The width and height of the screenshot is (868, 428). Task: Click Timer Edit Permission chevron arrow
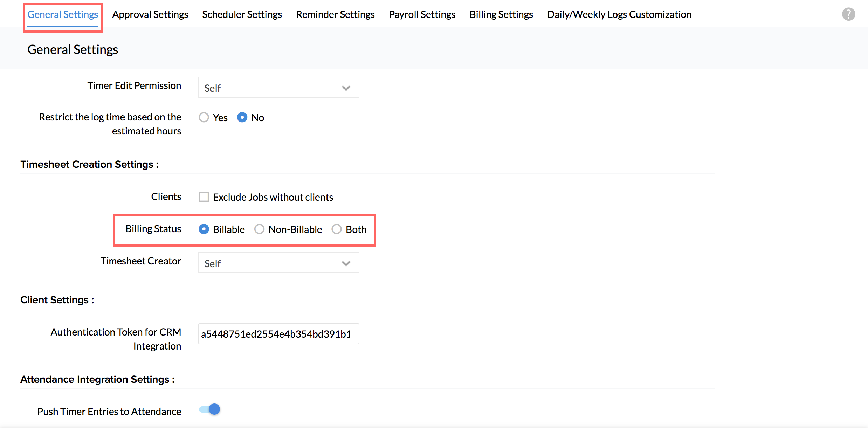pos(346,88)
